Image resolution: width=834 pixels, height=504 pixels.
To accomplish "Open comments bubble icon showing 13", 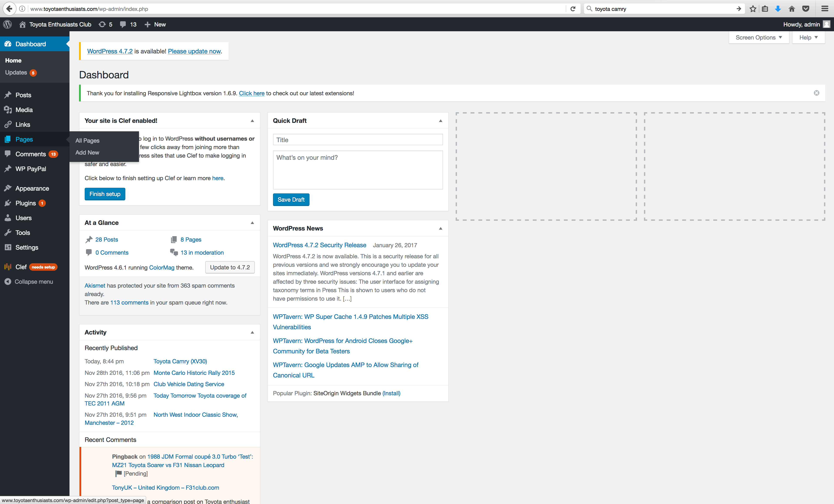I will [128, 24].
